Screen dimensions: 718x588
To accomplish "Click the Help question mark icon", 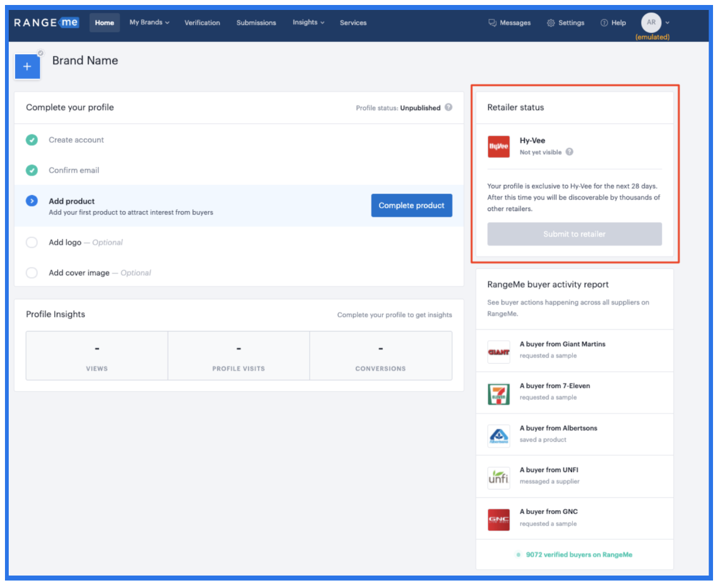I will pos(604,23).
